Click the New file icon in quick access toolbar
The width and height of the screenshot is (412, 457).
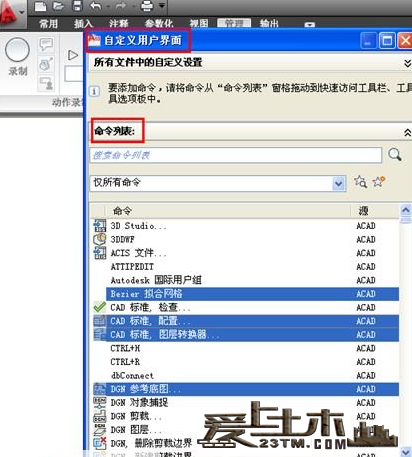coord(40,6)
